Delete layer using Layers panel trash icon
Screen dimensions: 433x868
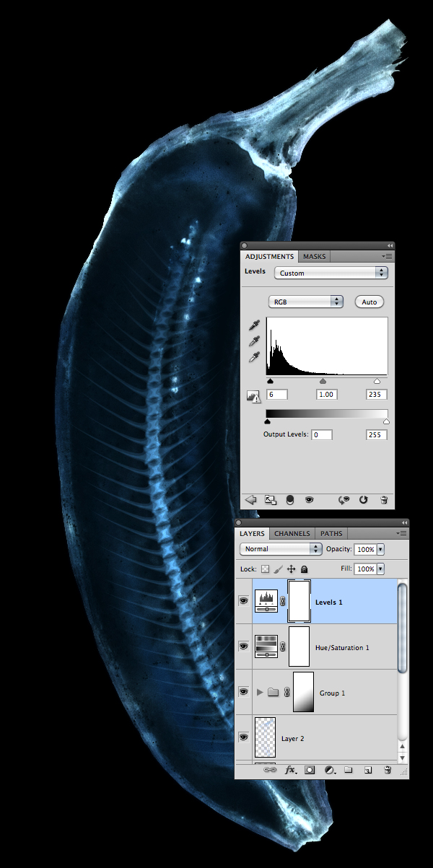387,770
